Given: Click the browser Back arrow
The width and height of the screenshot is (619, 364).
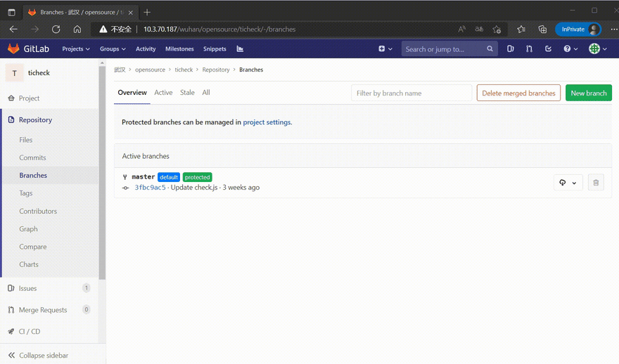Looking at the screenshot, I should tap(13, 30).
